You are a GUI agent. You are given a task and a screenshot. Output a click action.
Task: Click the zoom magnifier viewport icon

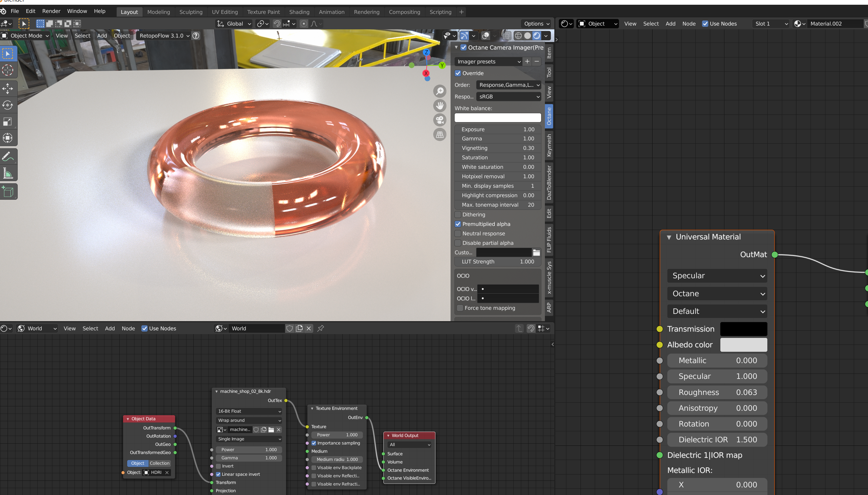click(x=440, y=91)
